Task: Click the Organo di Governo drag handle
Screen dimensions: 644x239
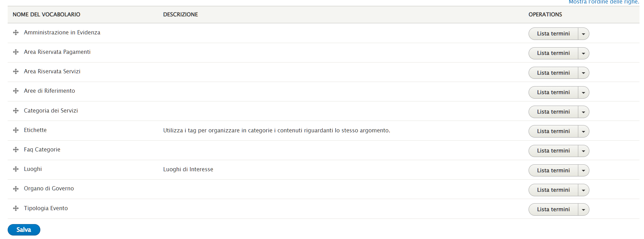Action: coord(16,189)
